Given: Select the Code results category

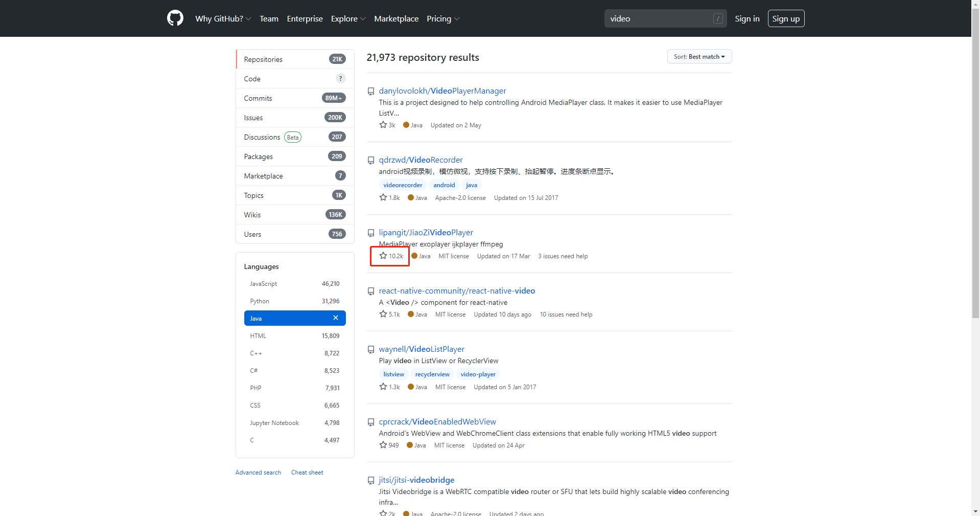Looking at the screenshot, I should 295,79.
